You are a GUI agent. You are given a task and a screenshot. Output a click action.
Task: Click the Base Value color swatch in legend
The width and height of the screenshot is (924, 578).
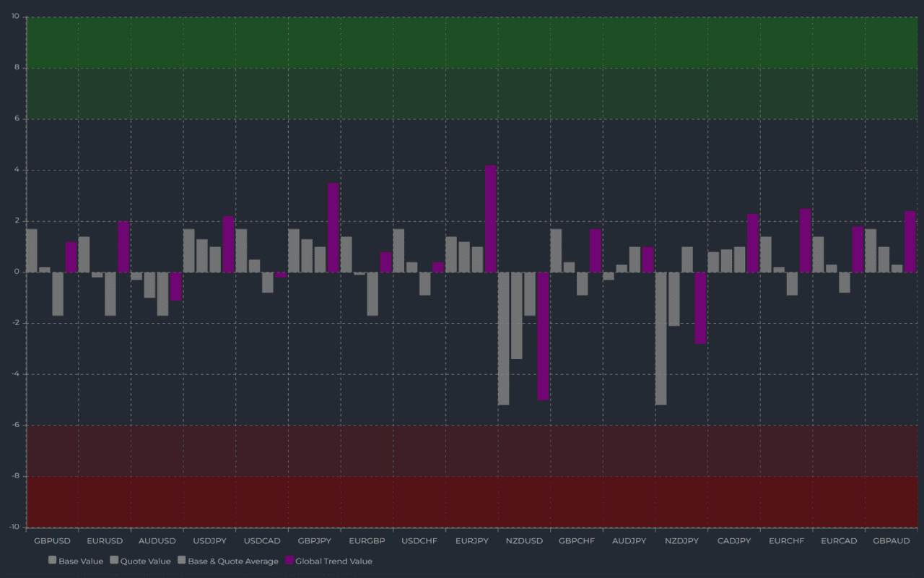[x=51, y=560]
